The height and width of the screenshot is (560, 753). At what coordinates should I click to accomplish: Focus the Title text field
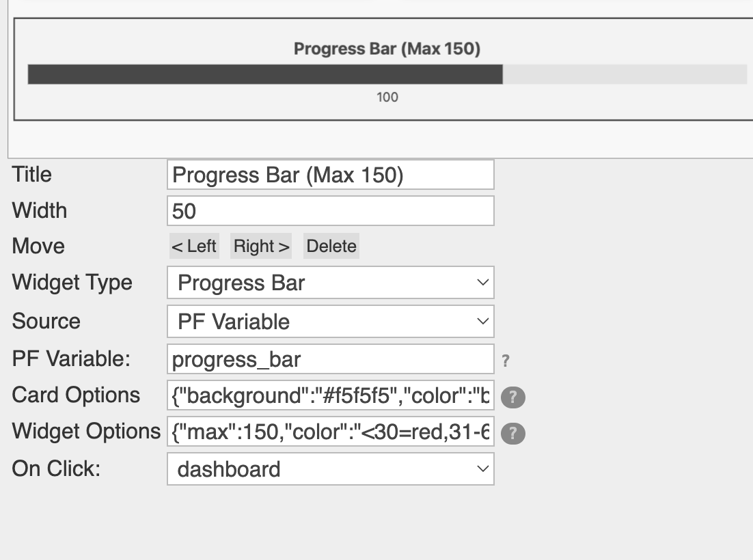click(x=330, y=176)
